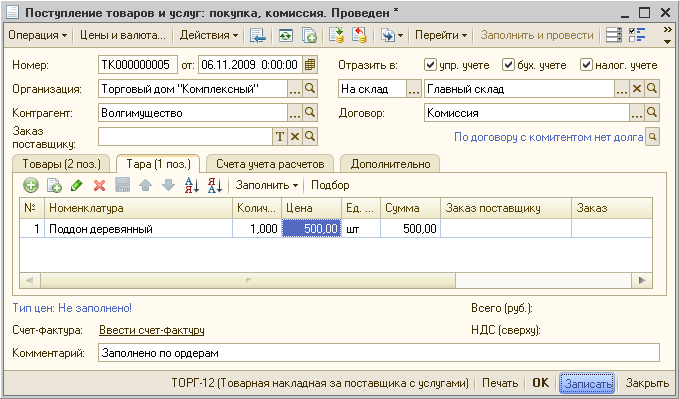Click the Количество cell 1,000
Image resolution: width=679 pixels, height=399 pixels.
click(257, 228)
